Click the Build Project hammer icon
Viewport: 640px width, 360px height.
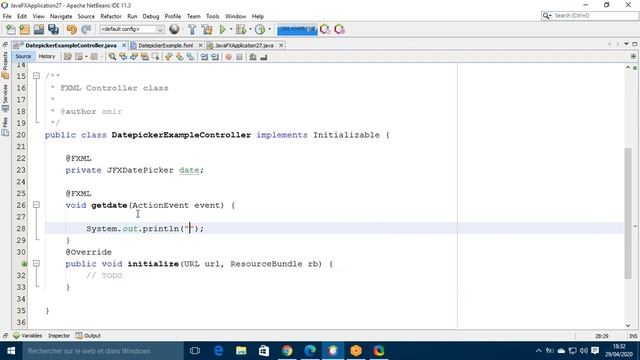[x=192, y=29]
